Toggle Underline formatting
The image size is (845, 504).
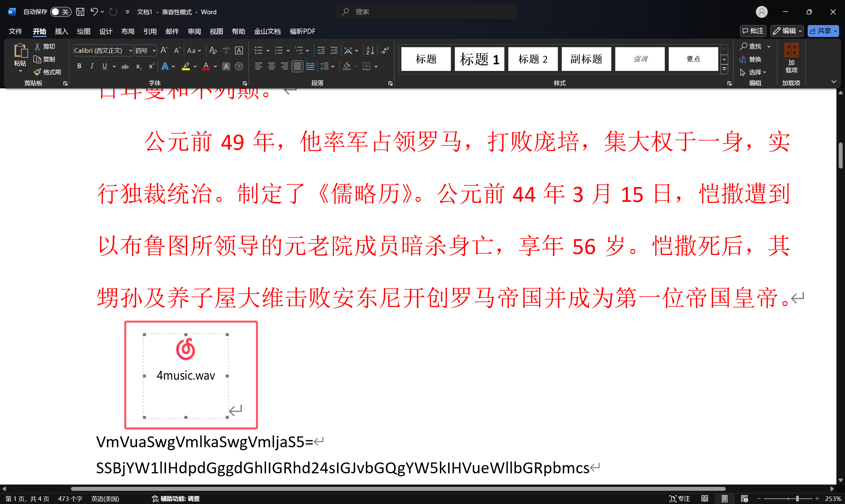(x=105, y=66)
